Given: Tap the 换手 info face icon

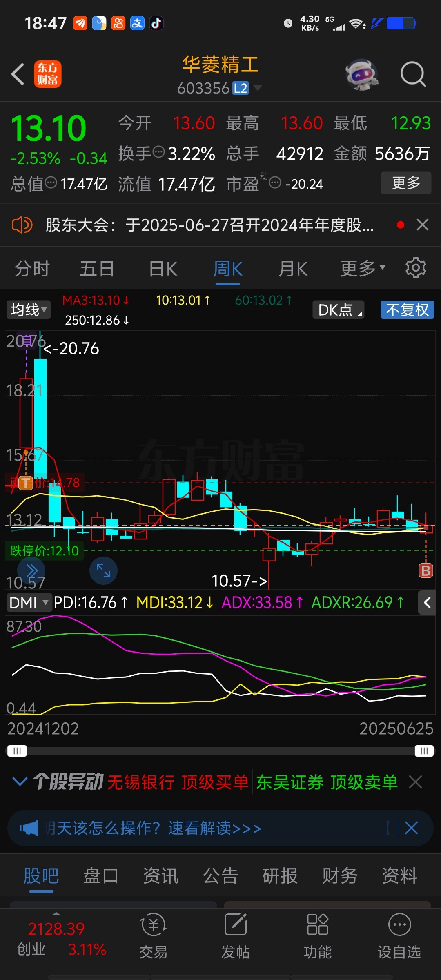Looking at the screenshot, I should [x=158, y=152].
